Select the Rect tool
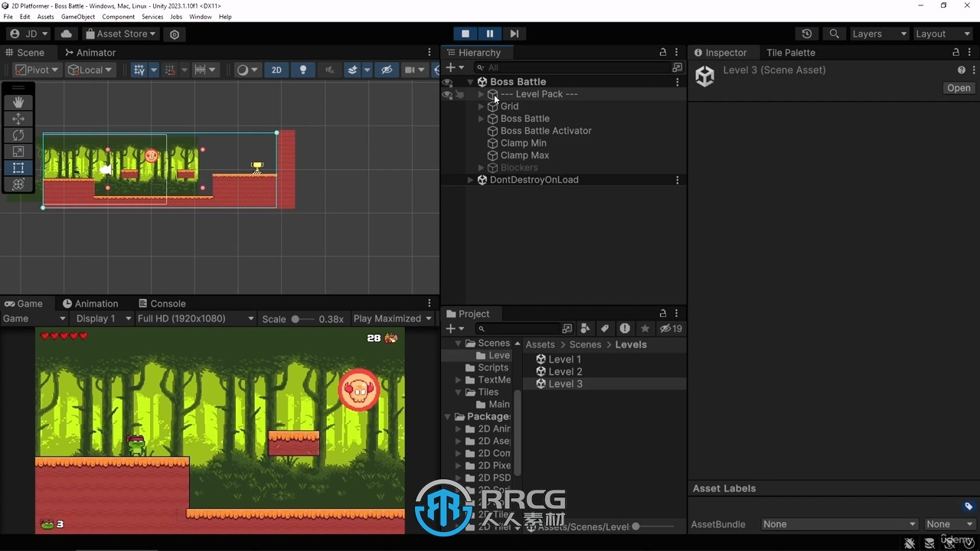Viewport: 980px width, 551px height. pos(18,168)
